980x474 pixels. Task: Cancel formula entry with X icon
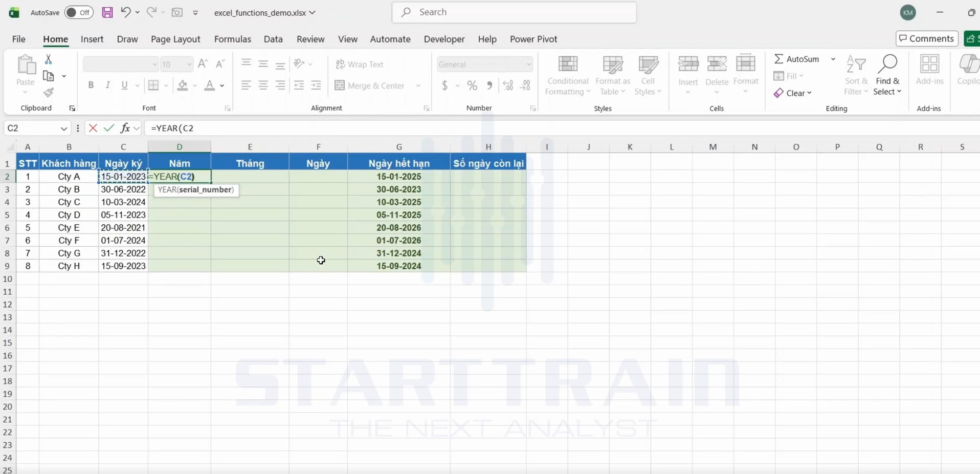(93, 128)
